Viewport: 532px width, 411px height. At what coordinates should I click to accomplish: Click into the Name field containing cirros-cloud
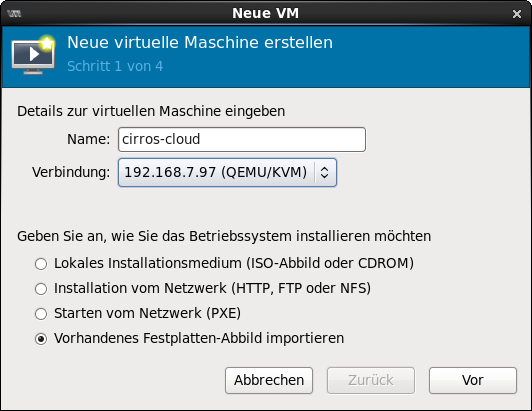tap(242, 139)
